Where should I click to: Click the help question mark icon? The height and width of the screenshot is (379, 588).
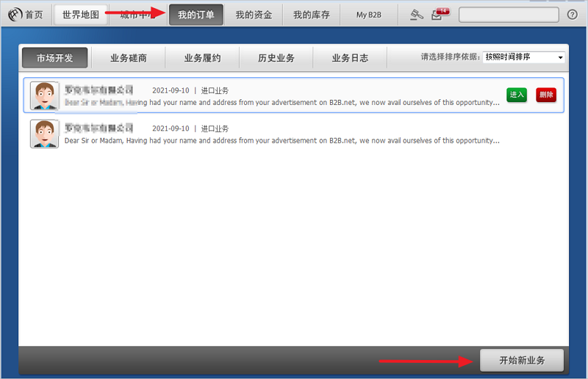(x=573, y=15)
